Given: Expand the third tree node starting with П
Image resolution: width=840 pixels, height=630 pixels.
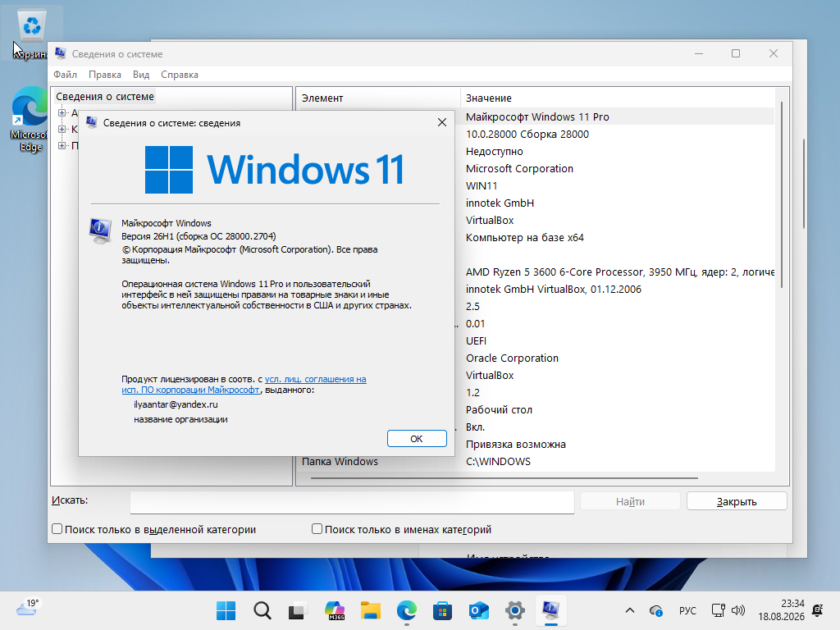Looking at the screenshot, I should [x=62, y=145].
